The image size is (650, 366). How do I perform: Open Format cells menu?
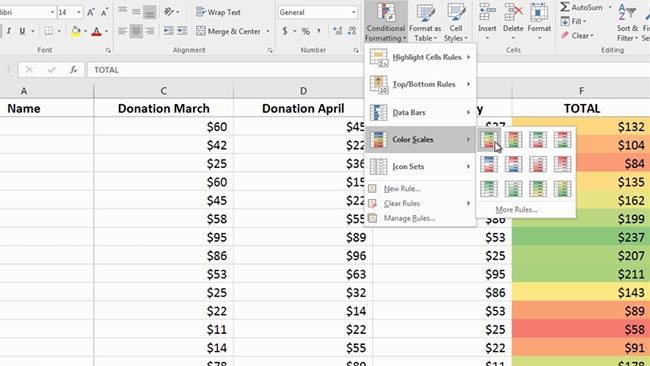(539, 22)
